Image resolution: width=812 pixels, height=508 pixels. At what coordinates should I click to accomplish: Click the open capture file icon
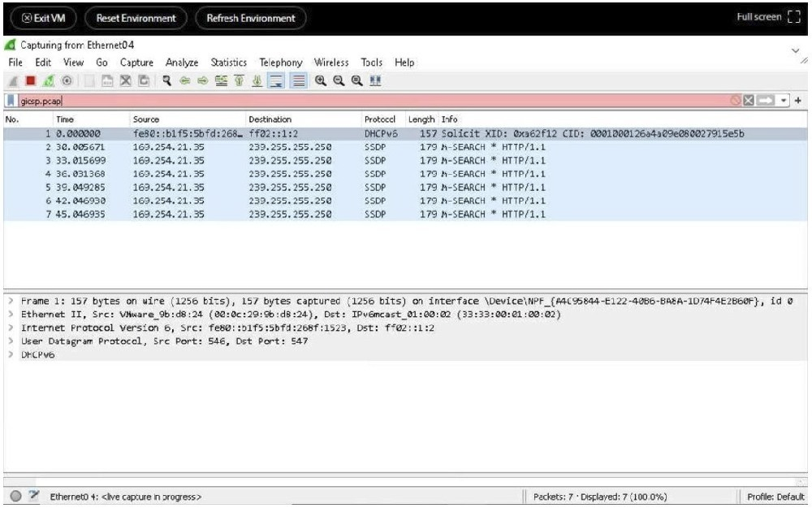click(x=89, y=80)
